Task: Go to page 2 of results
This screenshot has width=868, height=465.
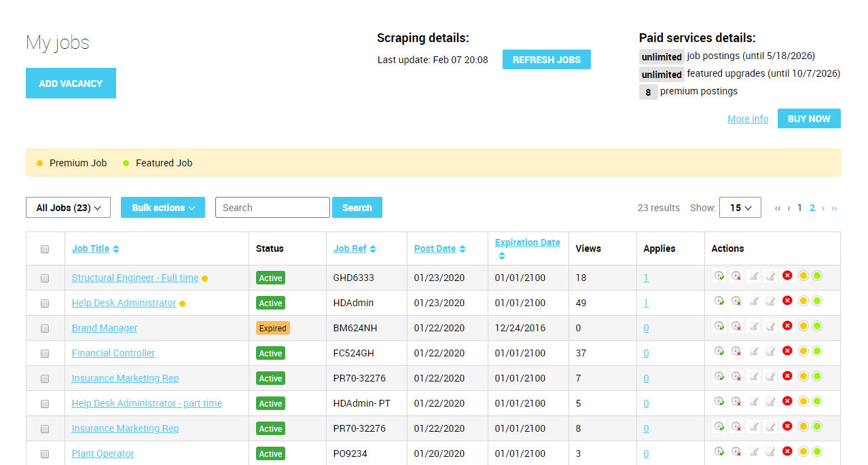Action: pyautogui.click(x=812, y=208)
